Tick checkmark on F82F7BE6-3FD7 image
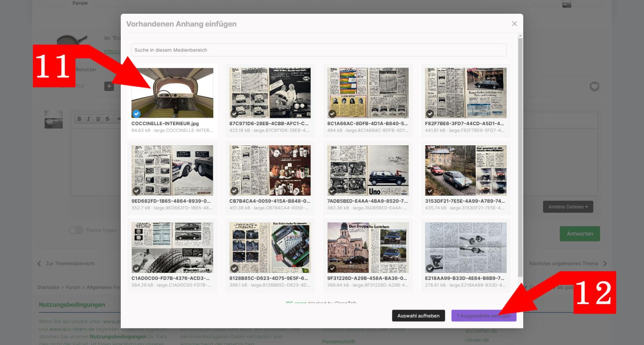 pos(430,114)
